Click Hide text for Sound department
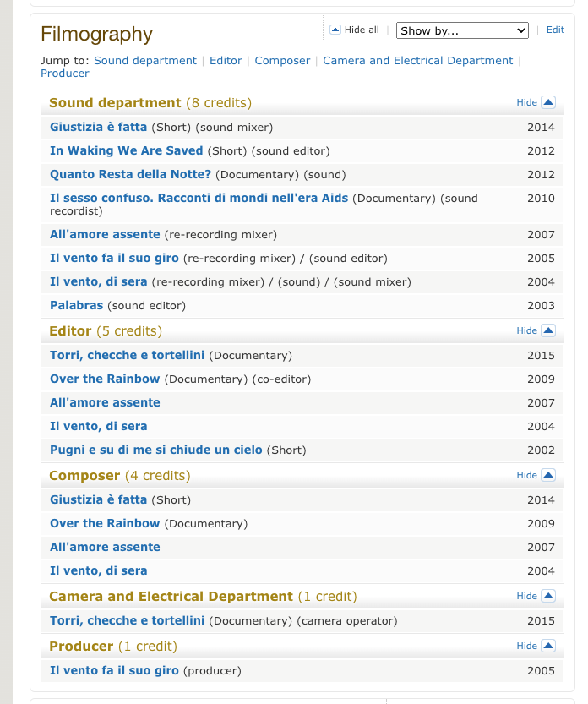The height and width of the screenshot is (704, 588). pyautogui.click(x=526, y=102)
